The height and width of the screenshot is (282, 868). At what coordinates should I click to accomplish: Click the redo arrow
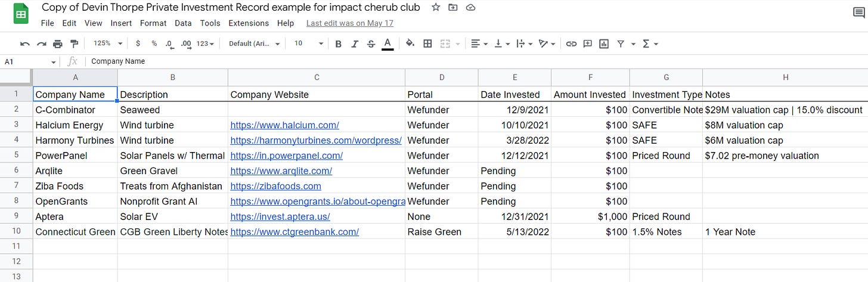click(x=41, y=44)
